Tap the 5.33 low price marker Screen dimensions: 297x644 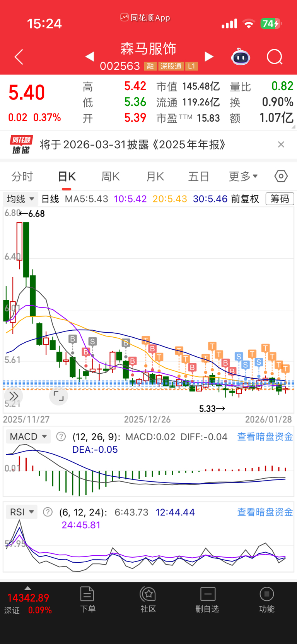212,409
